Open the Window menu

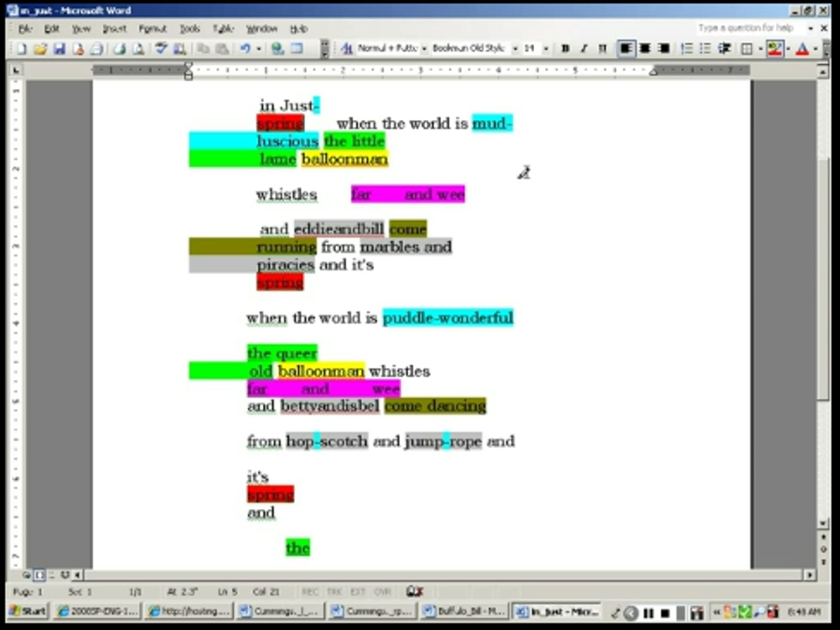click(262, 29)
